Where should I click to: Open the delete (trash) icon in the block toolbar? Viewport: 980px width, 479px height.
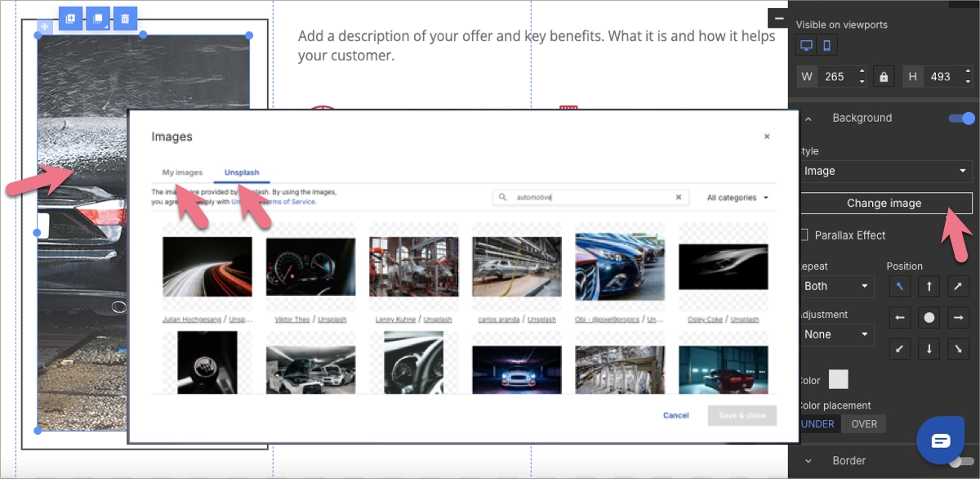coord(125,17)
